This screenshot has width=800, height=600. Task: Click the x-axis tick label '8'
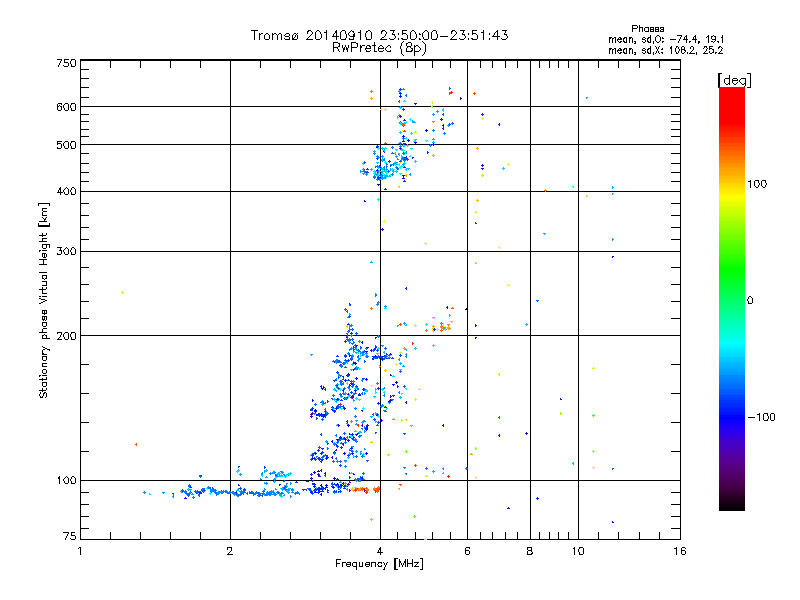530,551
